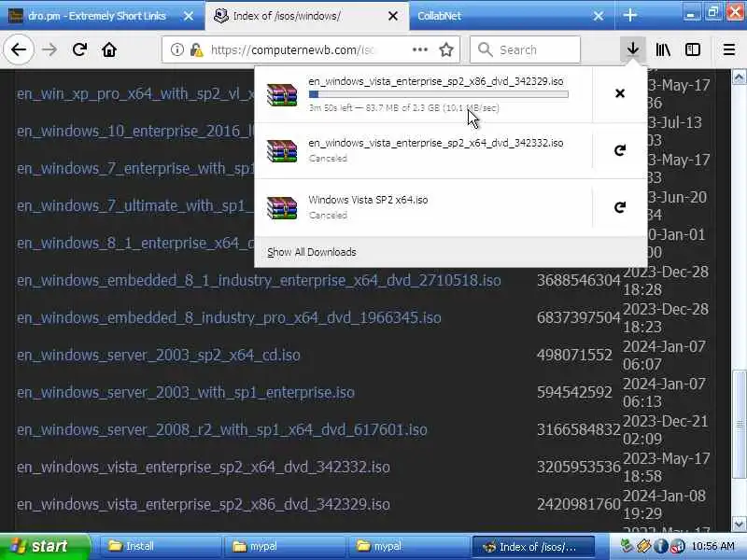Select the file size 3688546304
747x560 pixels.
click(579, 281)
